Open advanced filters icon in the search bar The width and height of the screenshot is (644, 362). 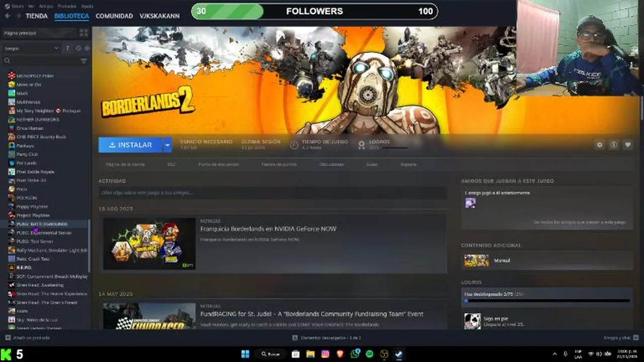pos(84,61)
